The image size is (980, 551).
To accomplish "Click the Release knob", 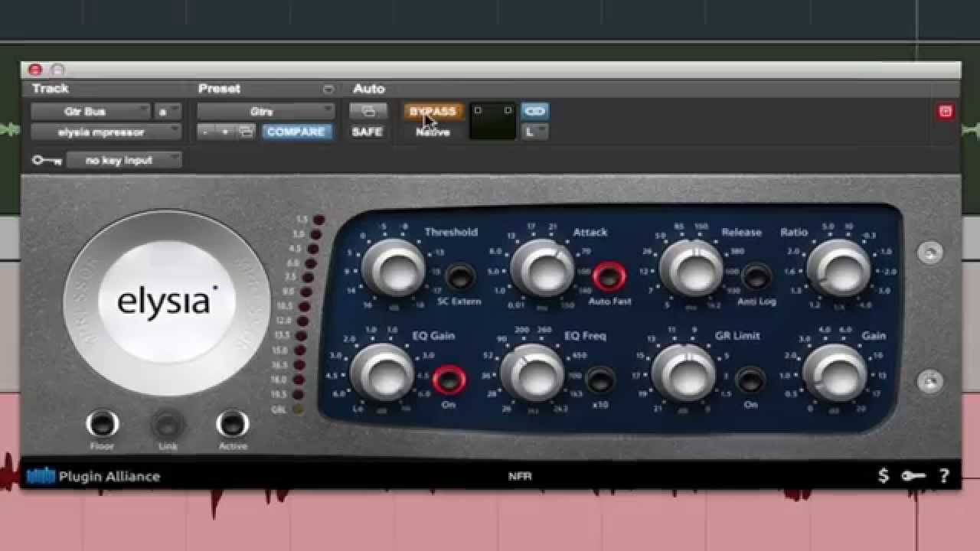I will 691,269.
